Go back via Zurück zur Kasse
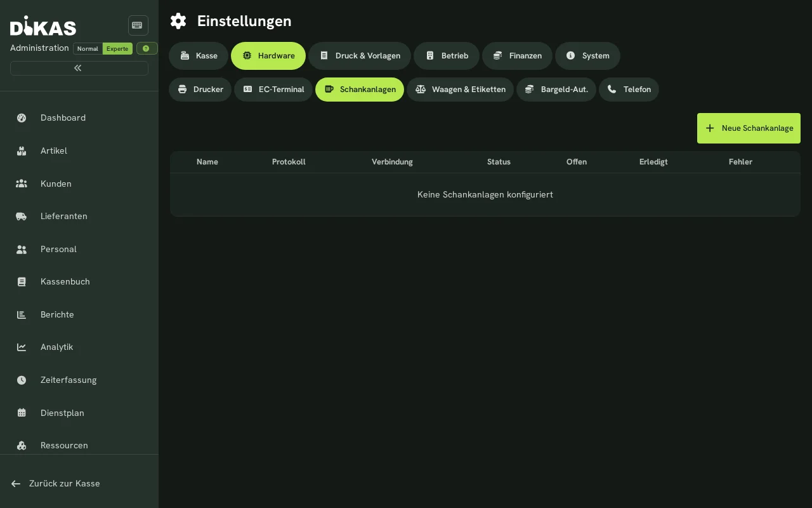This screenshot has width=812, height=508. 56,483
